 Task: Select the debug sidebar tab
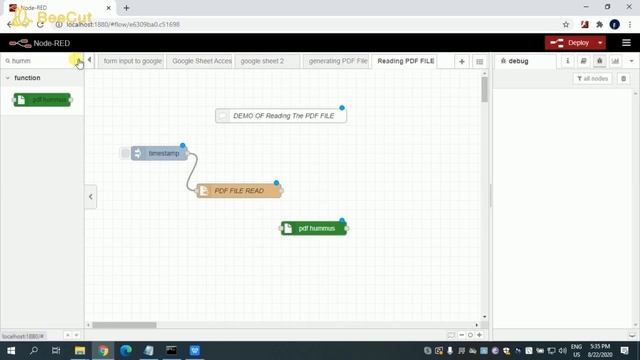(526, 61)
